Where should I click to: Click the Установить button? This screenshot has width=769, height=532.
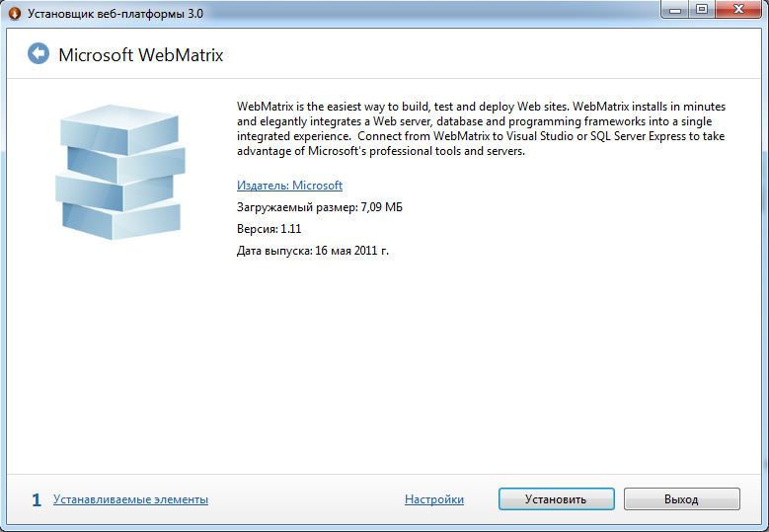[556, 499]
